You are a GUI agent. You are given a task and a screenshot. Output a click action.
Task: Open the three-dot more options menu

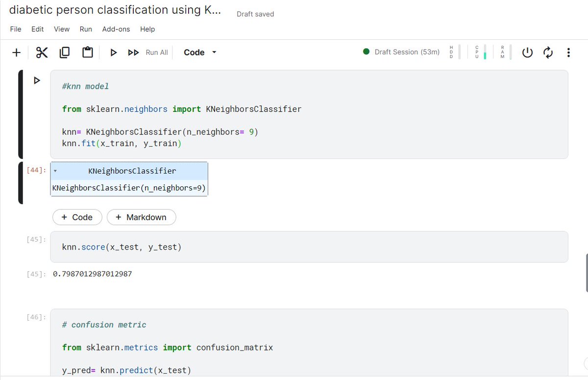click(568, 52)
